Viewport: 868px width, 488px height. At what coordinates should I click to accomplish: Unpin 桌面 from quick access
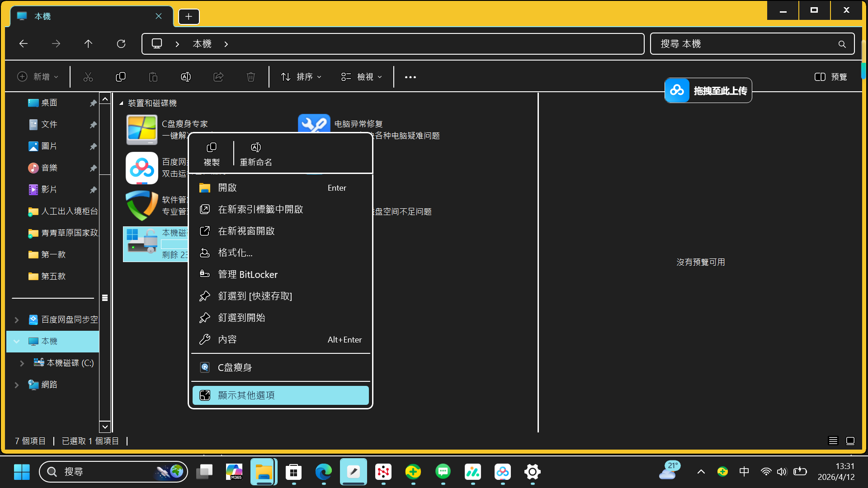tap(93, 103)
